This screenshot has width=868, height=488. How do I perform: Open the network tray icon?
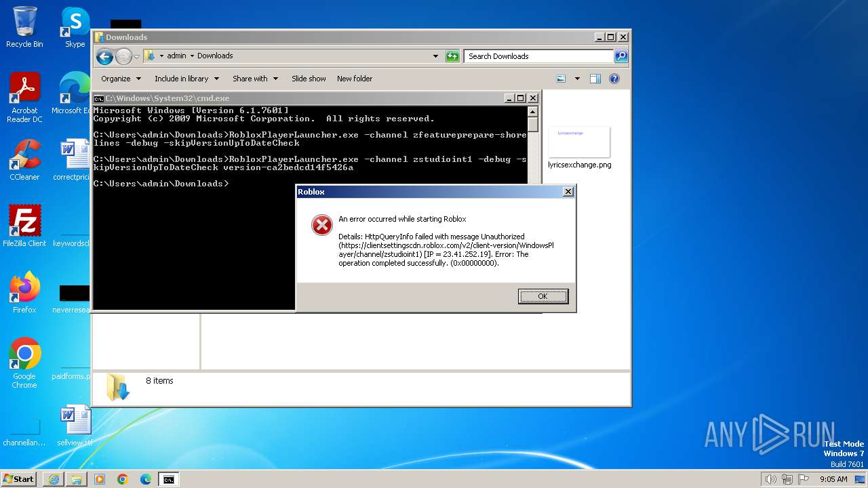point(787,479)
